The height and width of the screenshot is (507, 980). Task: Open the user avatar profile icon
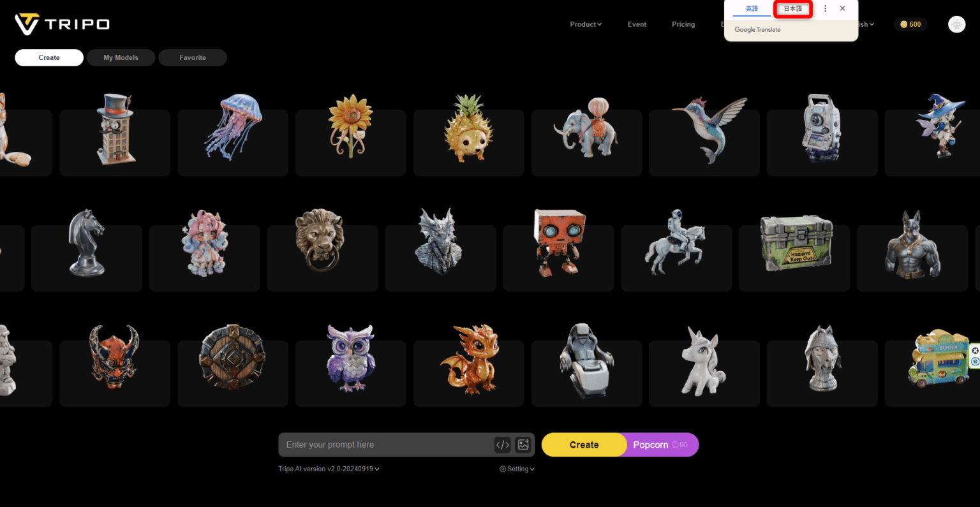click(x=956, y=24)
